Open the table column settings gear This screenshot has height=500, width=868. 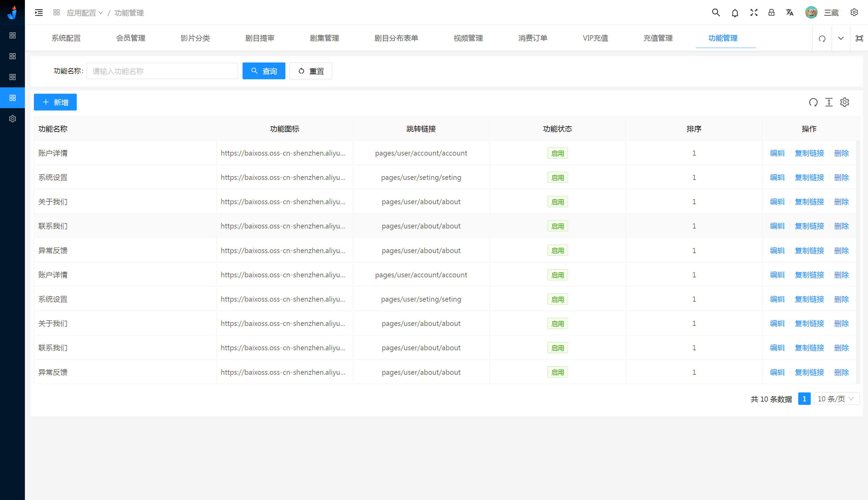(x=845, y=102)
